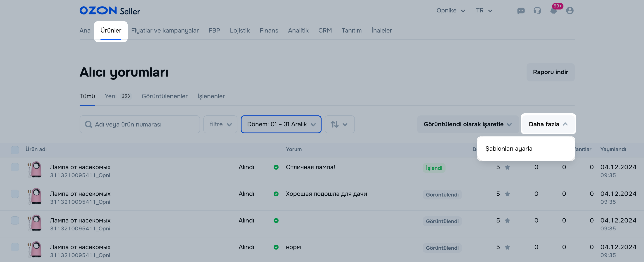Image resolution: width=644 pixels, height=262 pixels.
Task: Click the search magnifier icon
Action: (x=88, y=124)
